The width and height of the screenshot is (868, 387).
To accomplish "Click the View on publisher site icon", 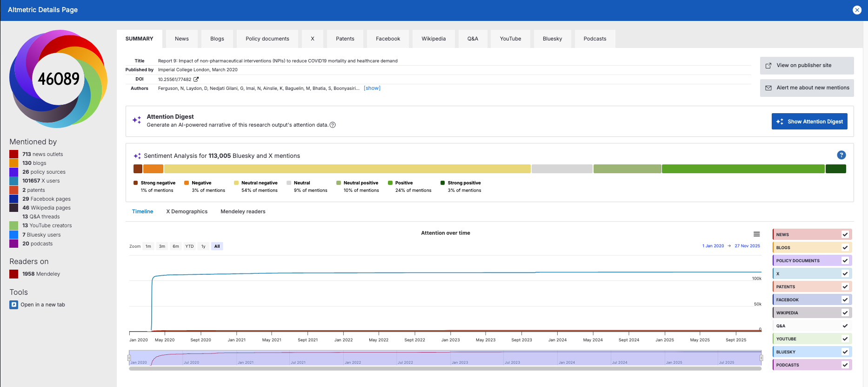I will click(x=768, y=66).
